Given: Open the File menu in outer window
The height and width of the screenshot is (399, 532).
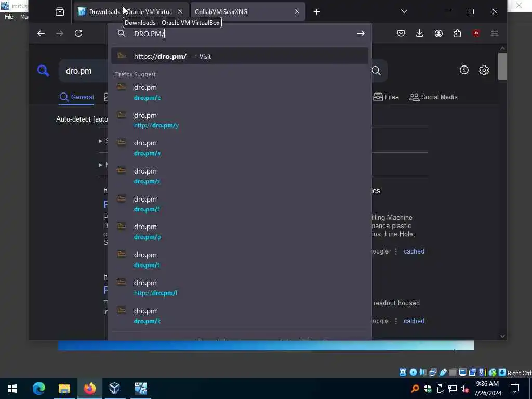Looking at the screenshot, I should tap(9, 17).
